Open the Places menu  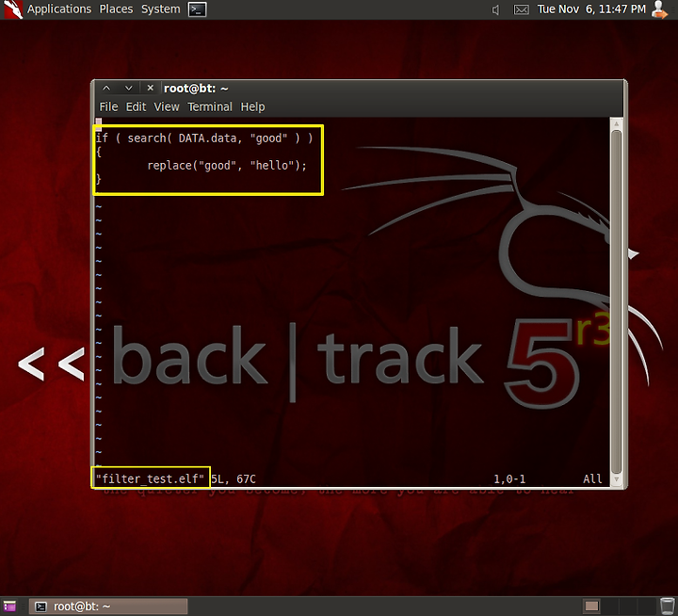point(116,9)
